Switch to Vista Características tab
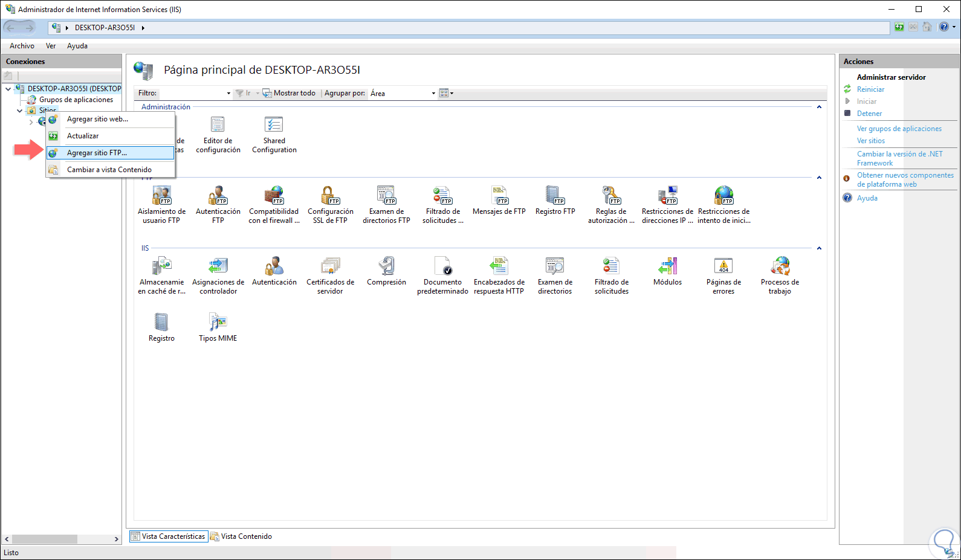This screenshot has width=961, height=560. [169, 536]
